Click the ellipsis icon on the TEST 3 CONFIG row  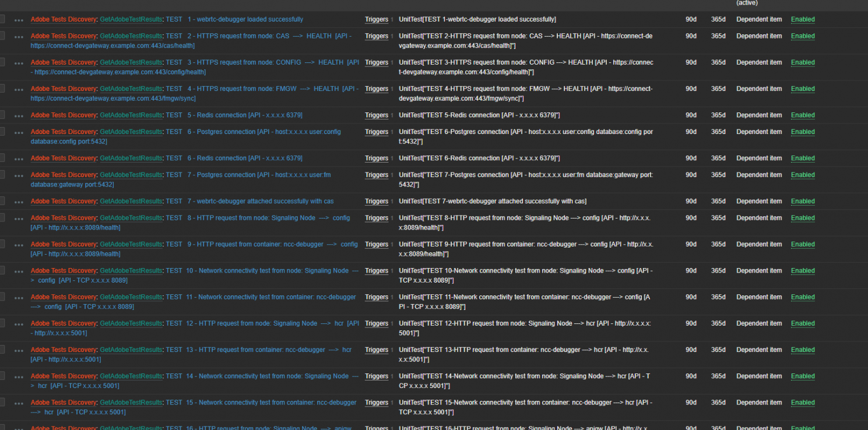tap(19, 63)
